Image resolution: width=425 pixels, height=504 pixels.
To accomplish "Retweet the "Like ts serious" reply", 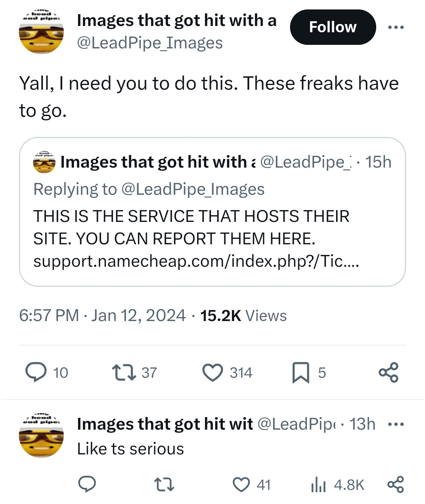I will pos(164,484).
